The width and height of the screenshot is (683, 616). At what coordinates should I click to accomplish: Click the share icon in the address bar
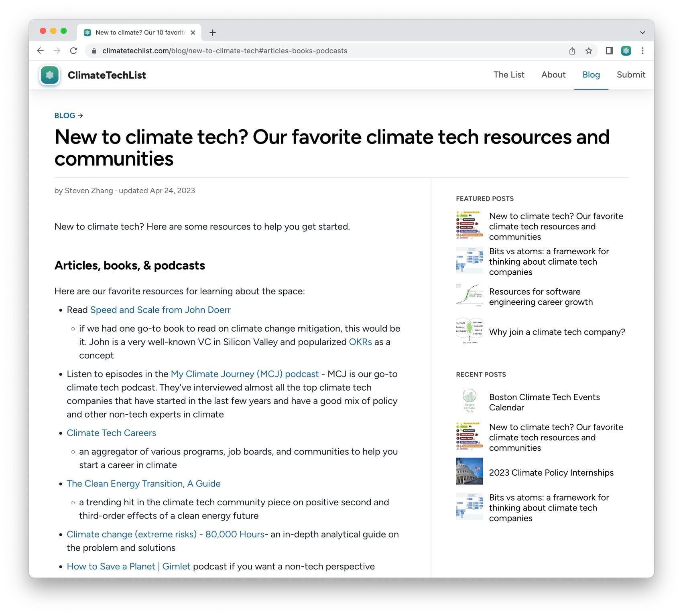point(572,51)
